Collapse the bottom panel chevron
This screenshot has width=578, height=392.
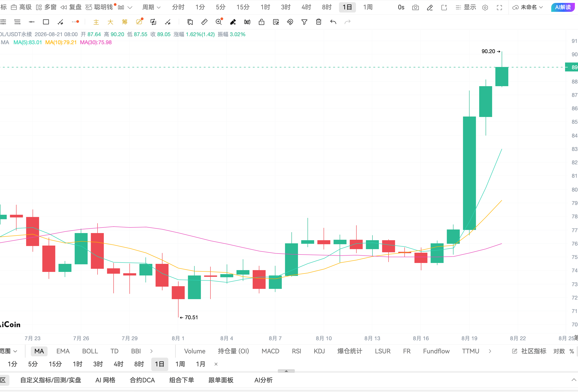click(574, 380)
